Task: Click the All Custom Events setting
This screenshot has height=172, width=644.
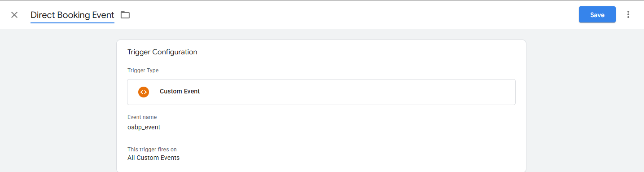Action: pyautogui.click(x=153, y=158)
